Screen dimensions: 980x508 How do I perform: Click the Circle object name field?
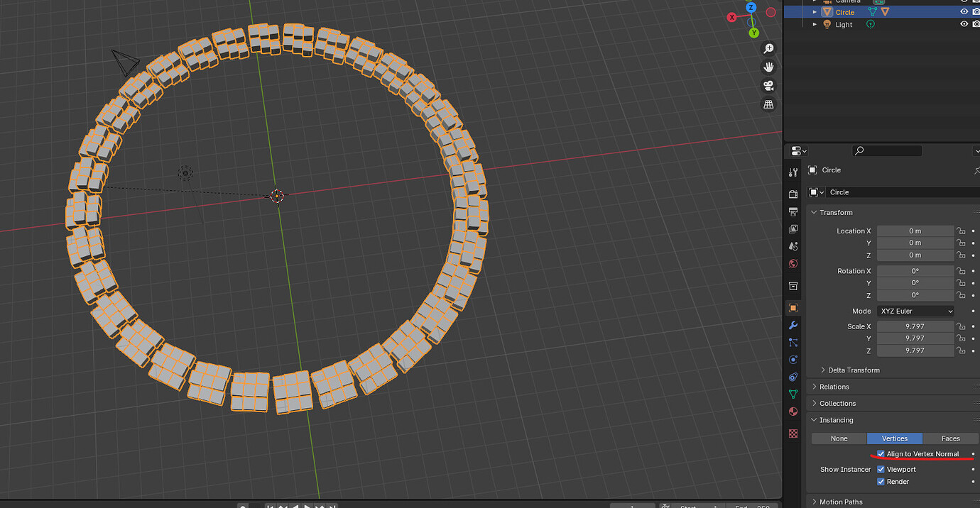click(x=902, y=192)
